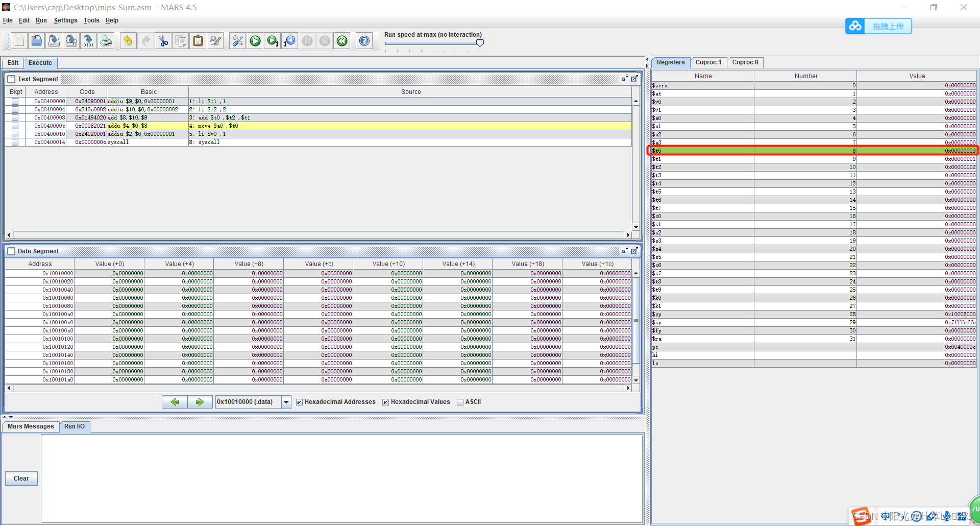Toggle Hexadecimal Values checkbox
This screenshot has height=526, width=980.
coord(386,402)
